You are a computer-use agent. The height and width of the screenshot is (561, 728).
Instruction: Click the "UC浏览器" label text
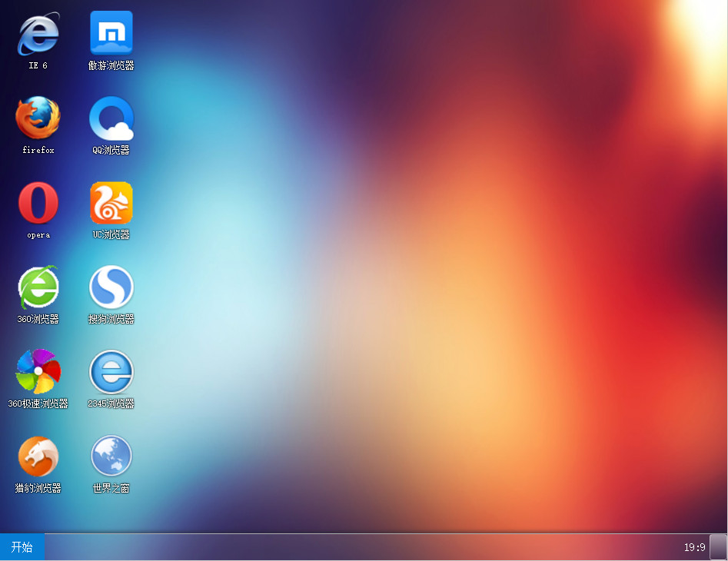[x=111, y=234]
